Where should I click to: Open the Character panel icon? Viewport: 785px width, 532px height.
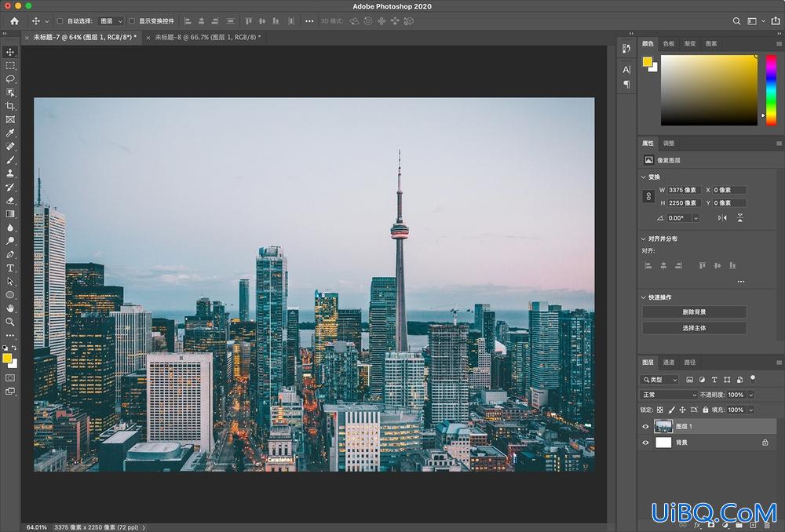626,70
